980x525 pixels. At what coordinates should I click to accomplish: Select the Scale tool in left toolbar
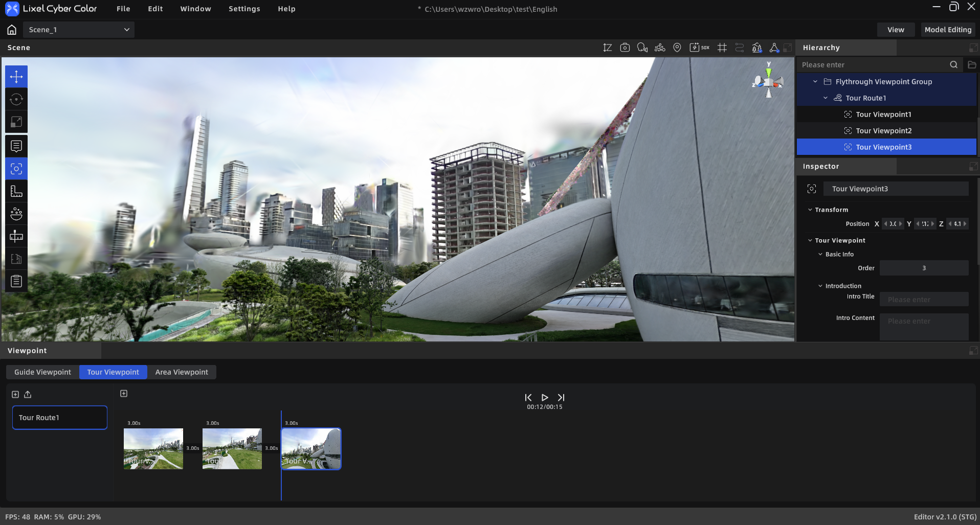(x=16, y=122)
